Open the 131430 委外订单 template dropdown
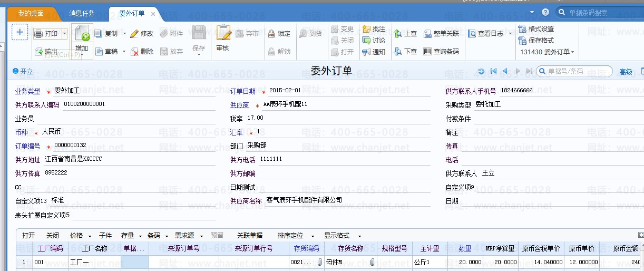This screenshot has height=271, width=644. pos(547,52)
